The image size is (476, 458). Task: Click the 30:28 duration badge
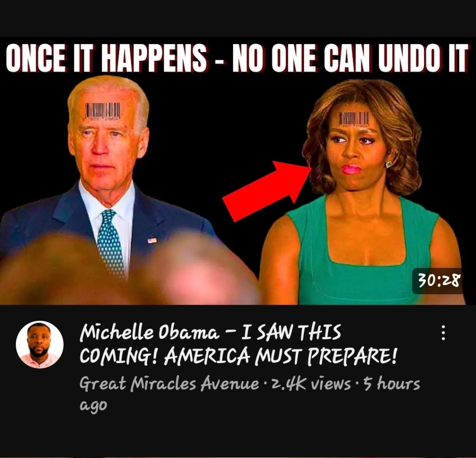click(438, 281)
